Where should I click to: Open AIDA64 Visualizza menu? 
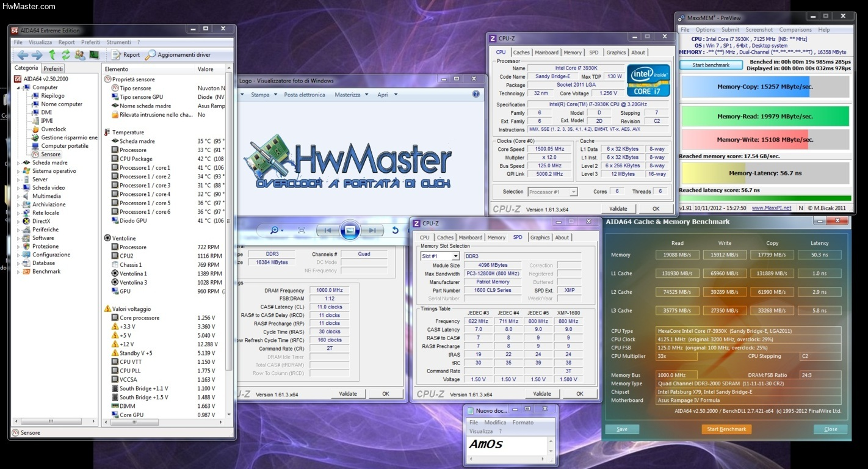(40, 42)
